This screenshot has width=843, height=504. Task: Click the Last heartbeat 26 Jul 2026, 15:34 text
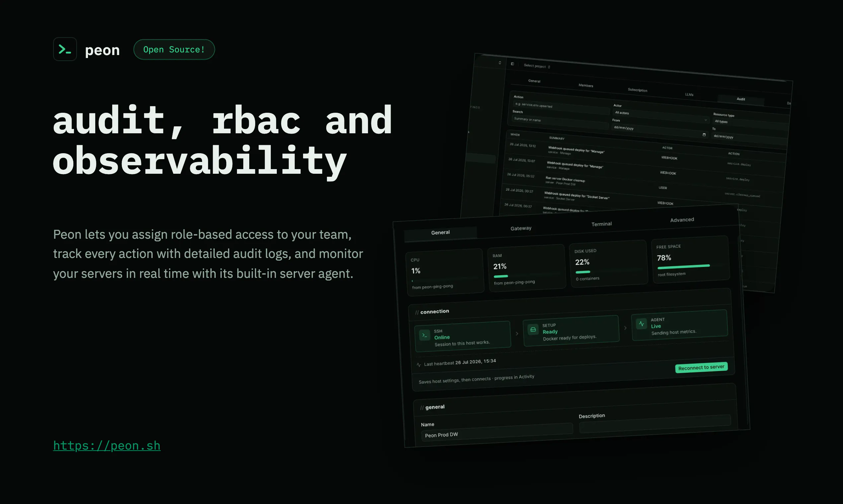point(460,363)
